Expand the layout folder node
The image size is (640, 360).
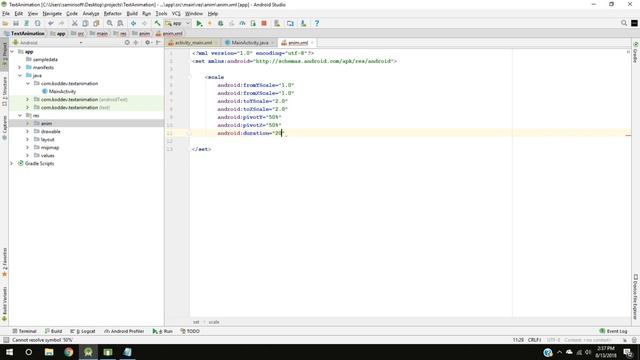pyautogui.click(x=28, y=140)
